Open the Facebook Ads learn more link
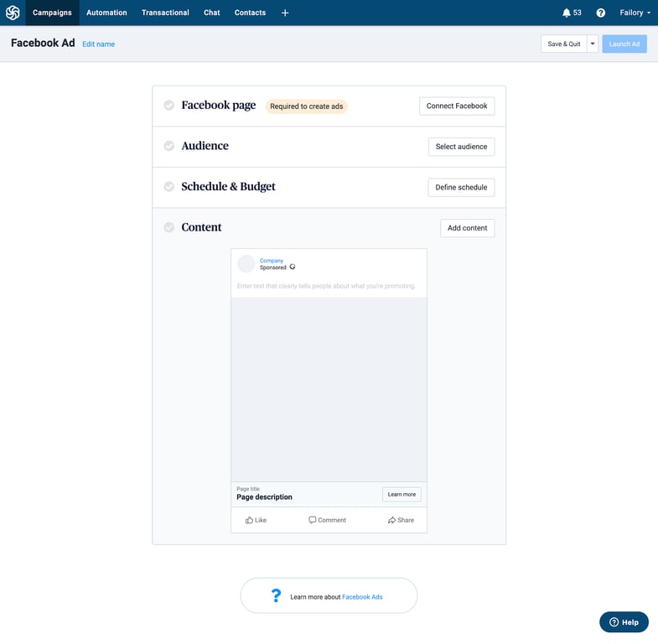 (362, 597)
